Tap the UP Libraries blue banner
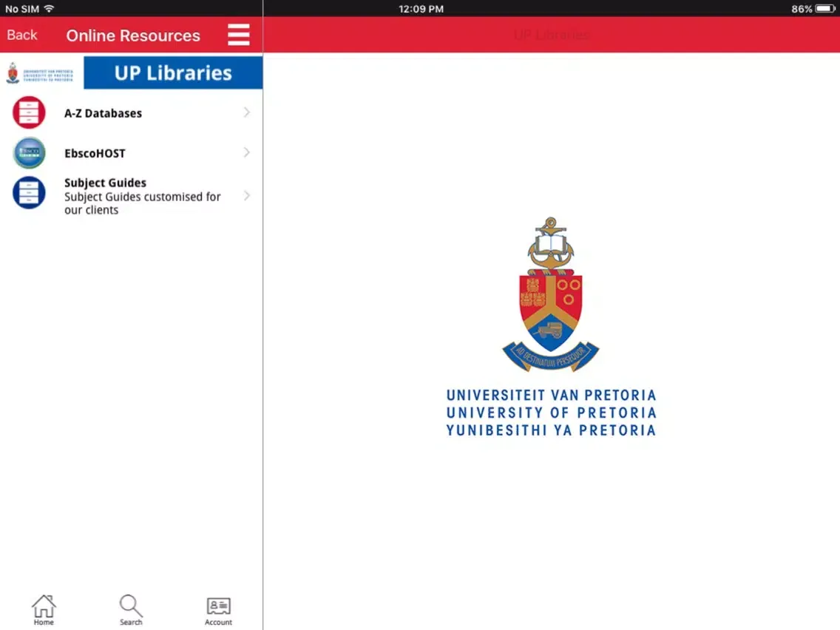 coord(173,72)
